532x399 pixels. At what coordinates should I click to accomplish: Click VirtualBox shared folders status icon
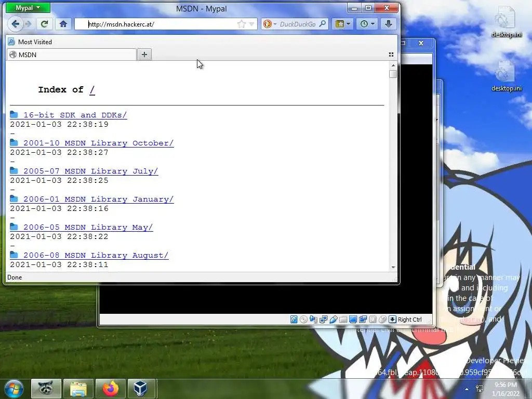(343, 320)
